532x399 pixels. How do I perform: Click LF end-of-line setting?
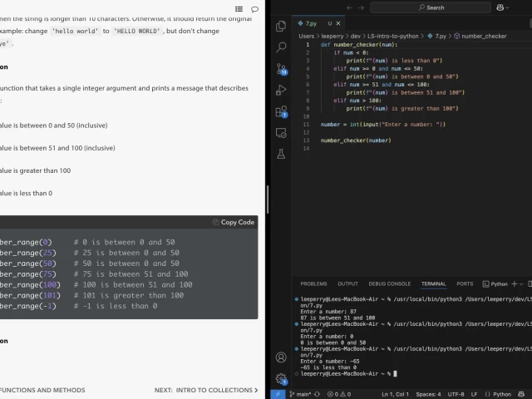pyautogui.click(x=474, y=394)
